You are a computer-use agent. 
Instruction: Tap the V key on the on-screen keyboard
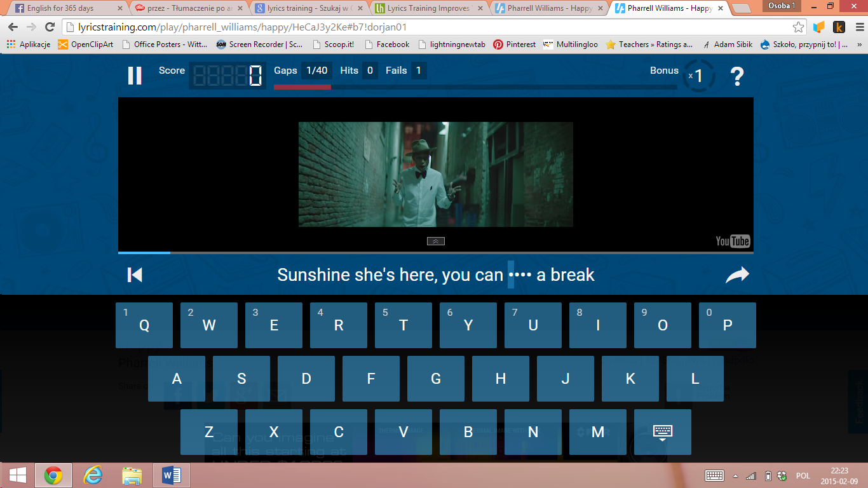(403, 432)
